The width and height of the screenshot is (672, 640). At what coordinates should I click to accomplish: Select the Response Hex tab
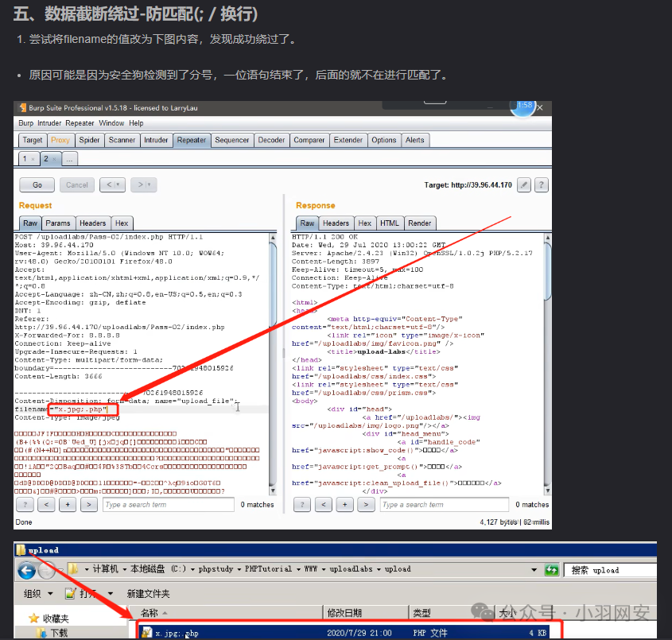pos(365,223)
